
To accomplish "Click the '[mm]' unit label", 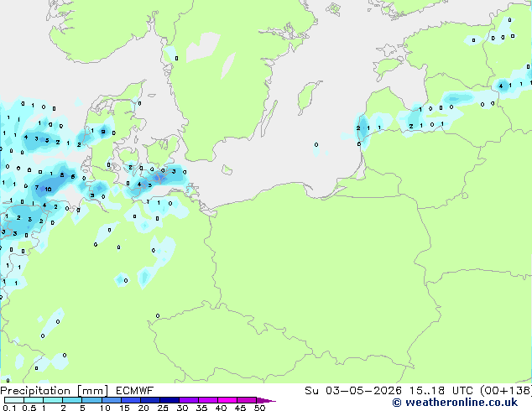I will tap(93, 391).
